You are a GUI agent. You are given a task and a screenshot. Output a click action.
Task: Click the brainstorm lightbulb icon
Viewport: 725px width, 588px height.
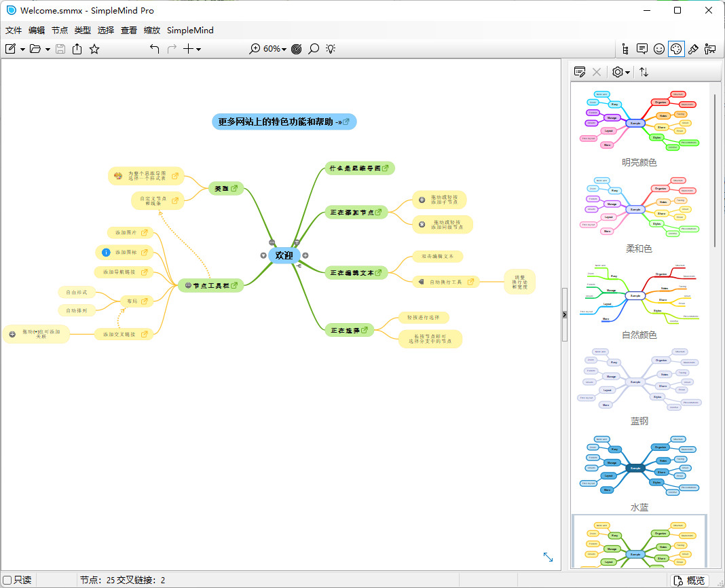331,49
